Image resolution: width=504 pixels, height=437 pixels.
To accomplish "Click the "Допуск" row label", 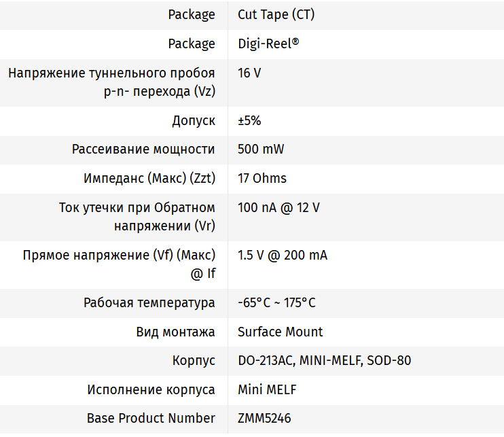I will click(x=194, y=121).
